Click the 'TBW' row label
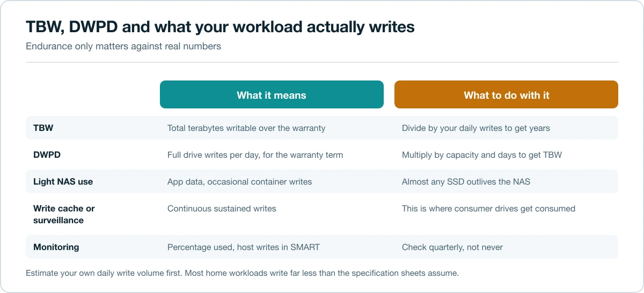 43,128
